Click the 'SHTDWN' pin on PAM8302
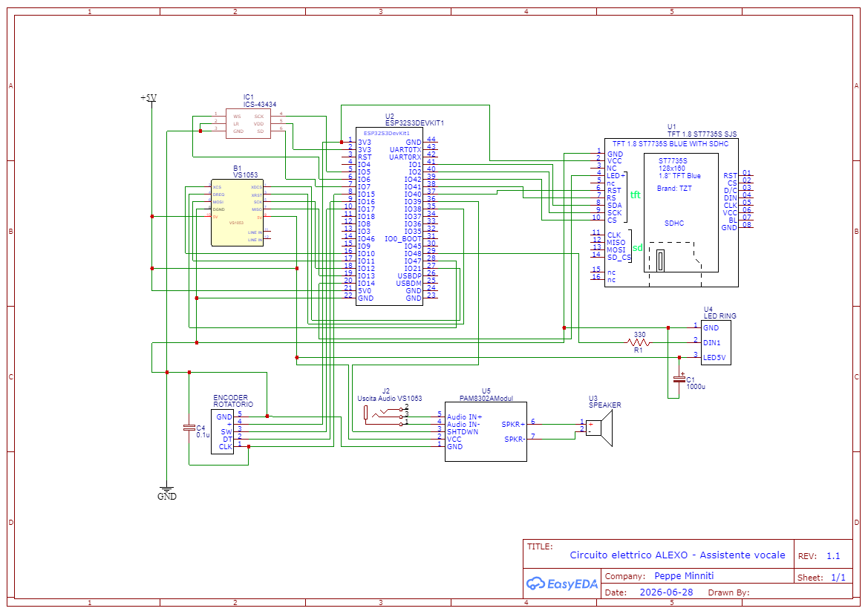 (x=463, y=432)
